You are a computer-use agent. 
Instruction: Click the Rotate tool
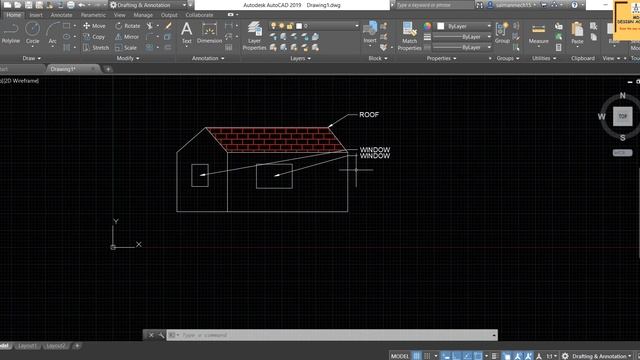click(x=127, y=26)
